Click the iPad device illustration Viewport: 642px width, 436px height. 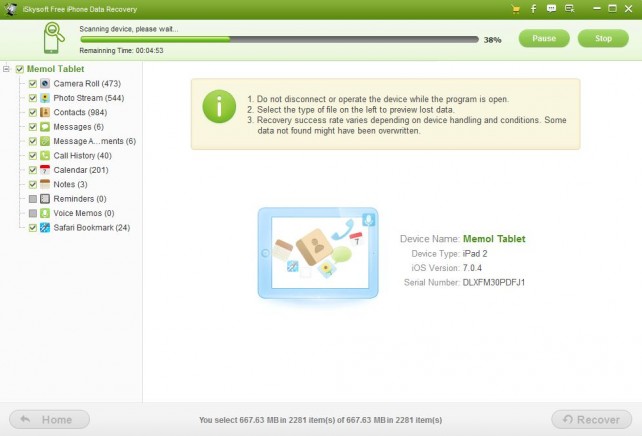point(318,253)
